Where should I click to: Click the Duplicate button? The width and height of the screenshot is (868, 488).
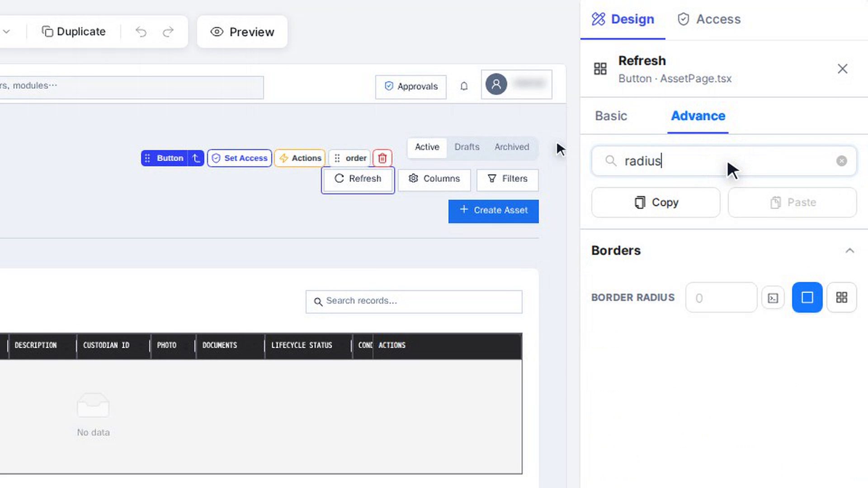(x=74, y=32)
